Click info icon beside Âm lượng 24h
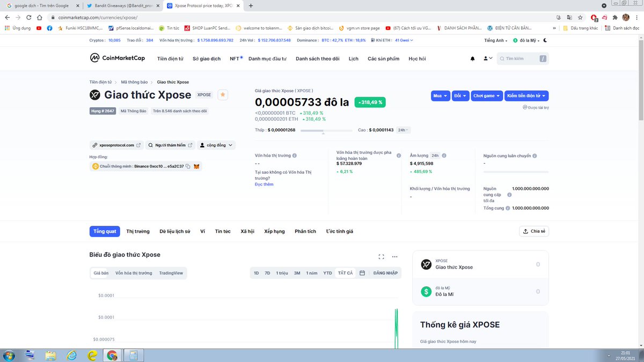The image size is (644, 362). (x=444, y=156)
